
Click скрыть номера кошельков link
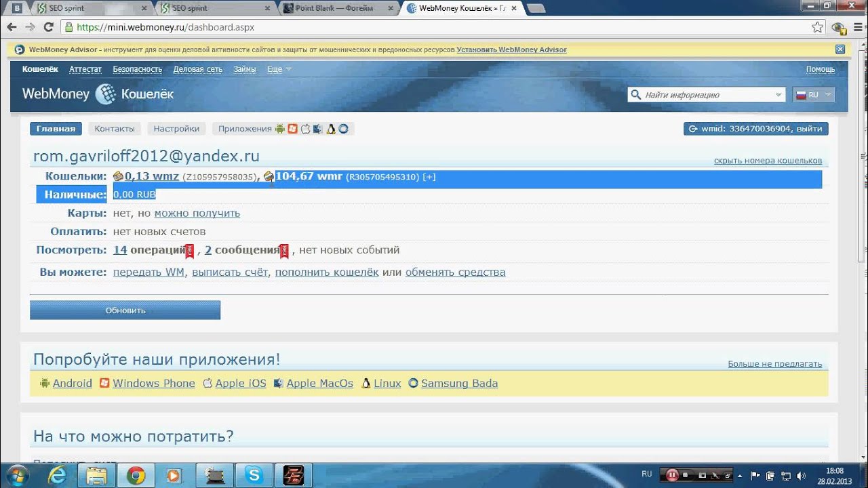[768, 161]
